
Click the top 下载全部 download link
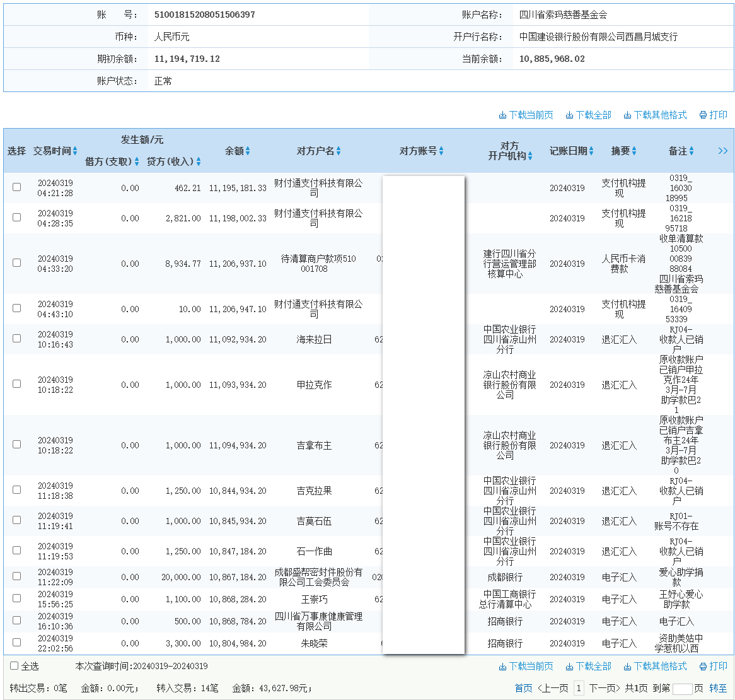[x=588, y=115]
